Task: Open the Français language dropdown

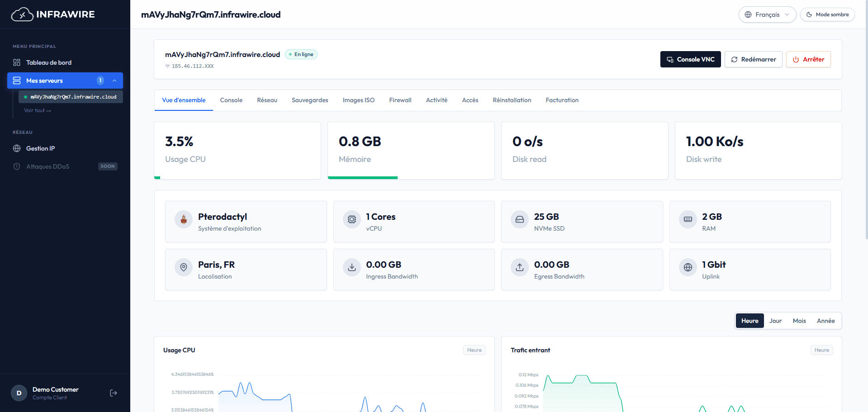Action: coord(767,14)
